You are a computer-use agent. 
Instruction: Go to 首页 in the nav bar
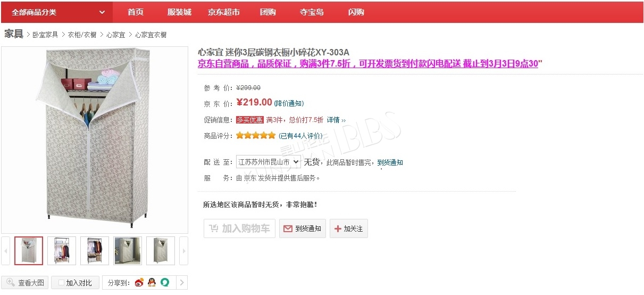click(136, 12)
